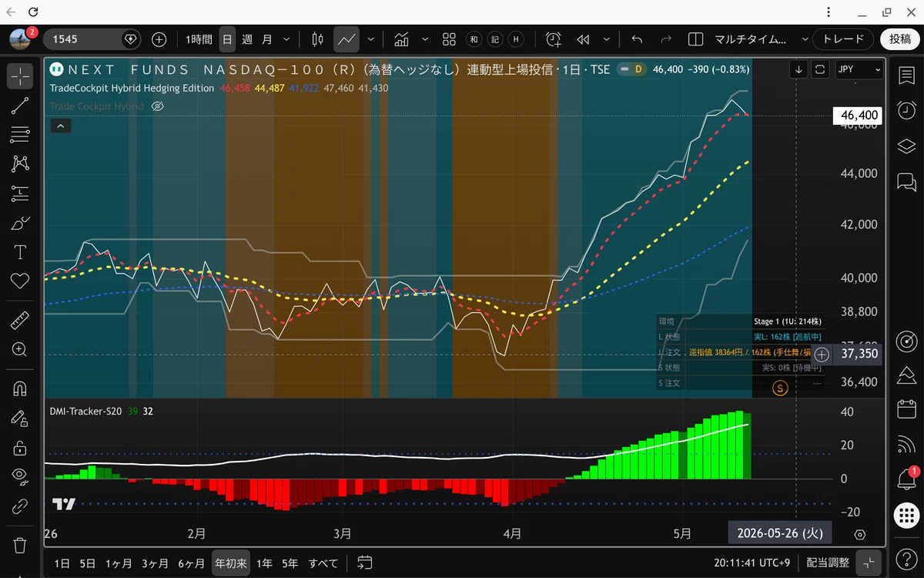924x578 pixels.
Task: Open the candlestick chart type button
Action: (317, 39)
